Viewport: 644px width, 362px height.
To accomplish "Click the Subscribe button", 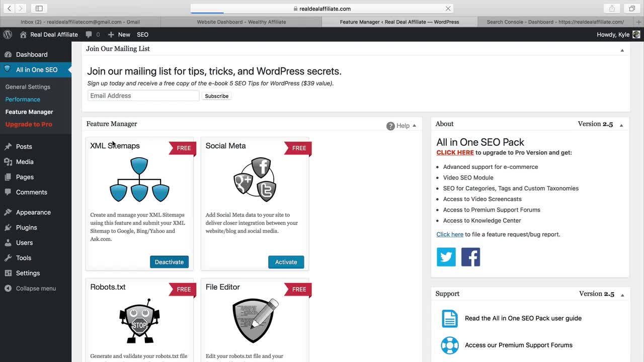I will (217, 96).
